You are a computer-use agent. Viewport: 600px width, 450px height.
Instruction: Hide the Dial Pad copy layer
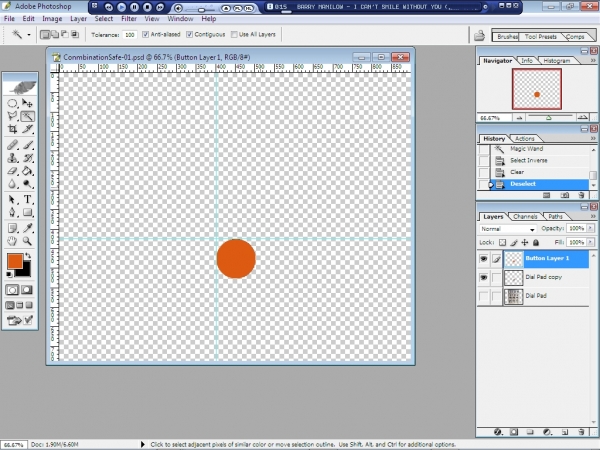(x=484, y=277)
